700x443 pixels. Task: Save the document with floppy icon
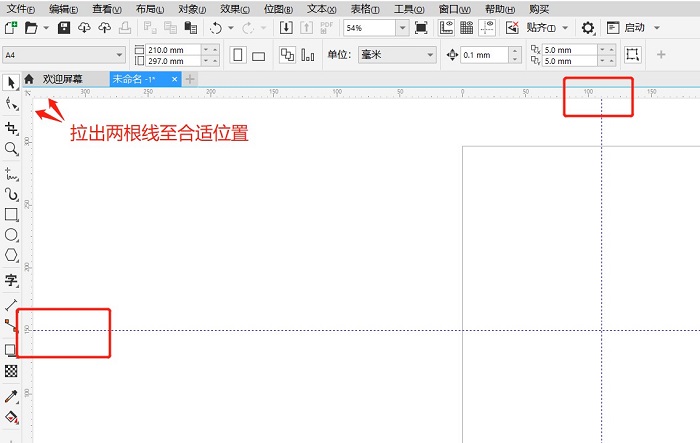tap(64, 28)
